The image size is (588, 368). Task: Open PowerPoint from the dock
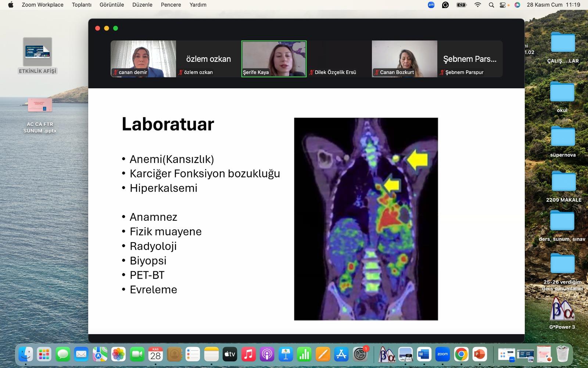point(480,354)
